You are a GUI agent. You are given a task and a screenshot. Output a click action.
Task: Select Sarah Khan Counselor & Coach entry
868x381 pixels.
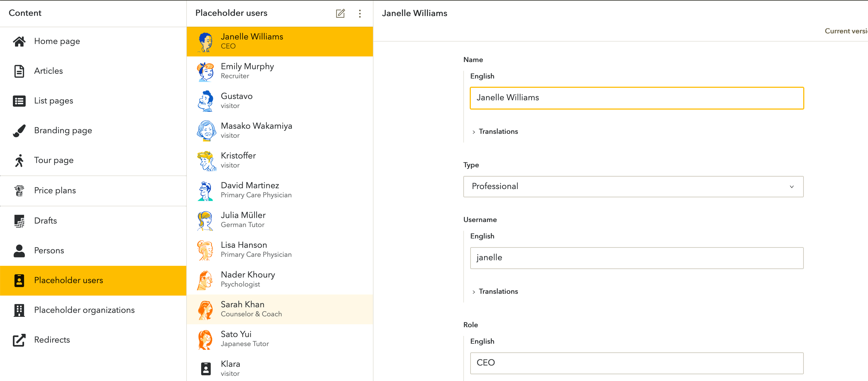click(x=251, y=309)
